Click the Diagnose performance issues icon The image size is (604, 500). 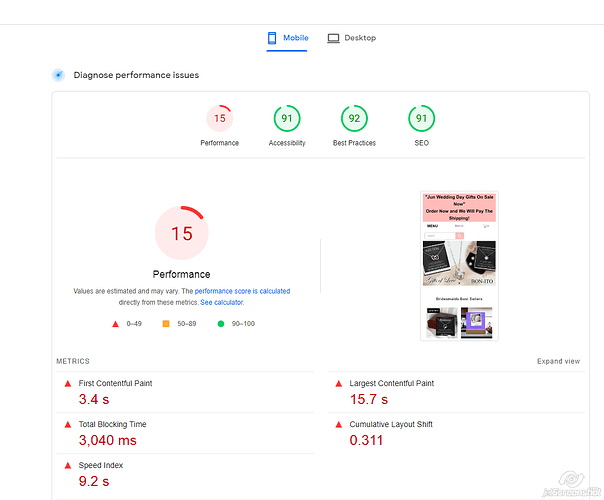click(58, 75)
